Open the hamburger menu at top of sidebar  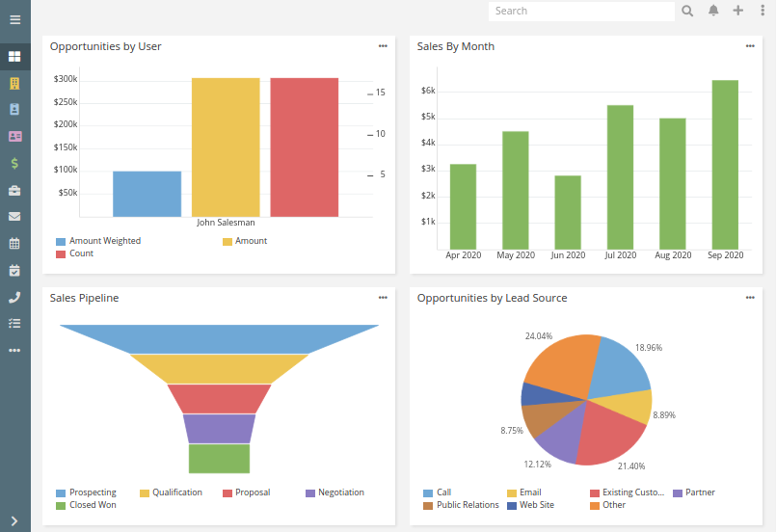click(14, 19)
